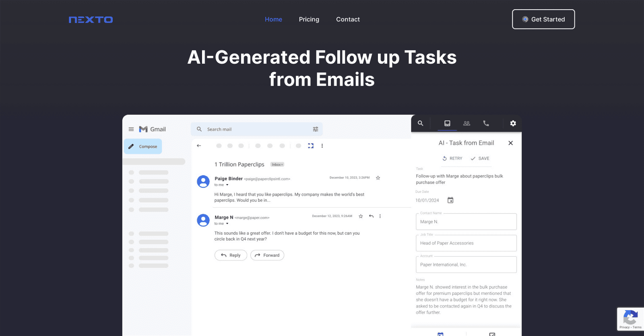Navigate to the Contact page
The image size is (644, 336).
tap(348, 19)
